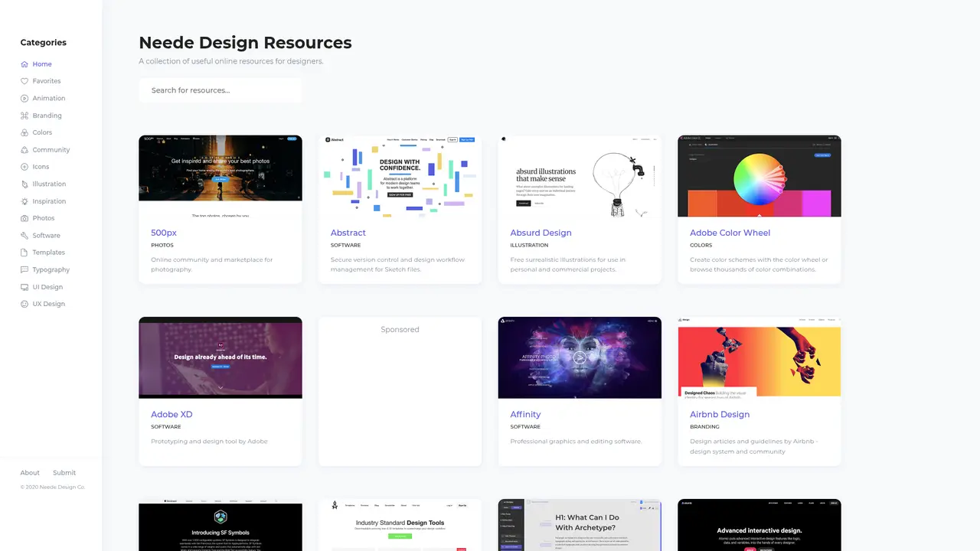980x551 pixels.
Task: Click the sun icon beside Inspiration
Action: 24,201
